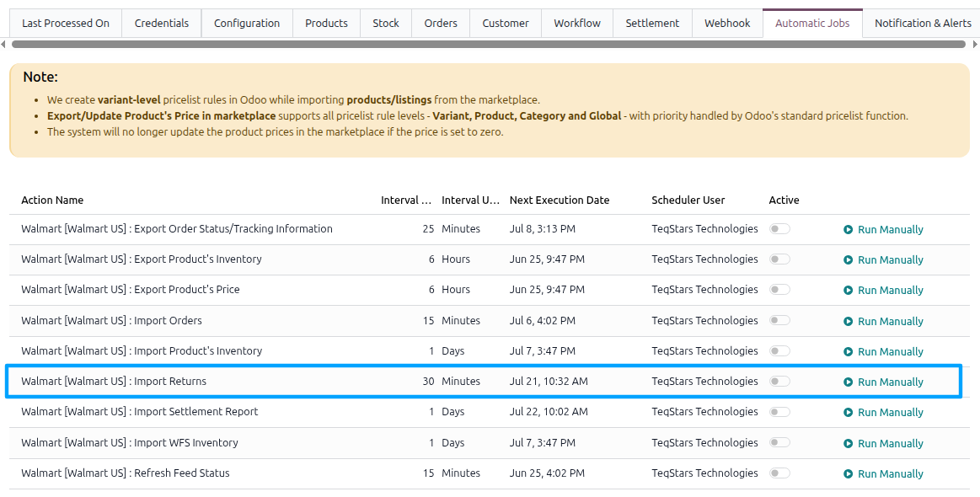
Task: Click the play icon in the Export Order Status row
Action: (x=848, y=229)
